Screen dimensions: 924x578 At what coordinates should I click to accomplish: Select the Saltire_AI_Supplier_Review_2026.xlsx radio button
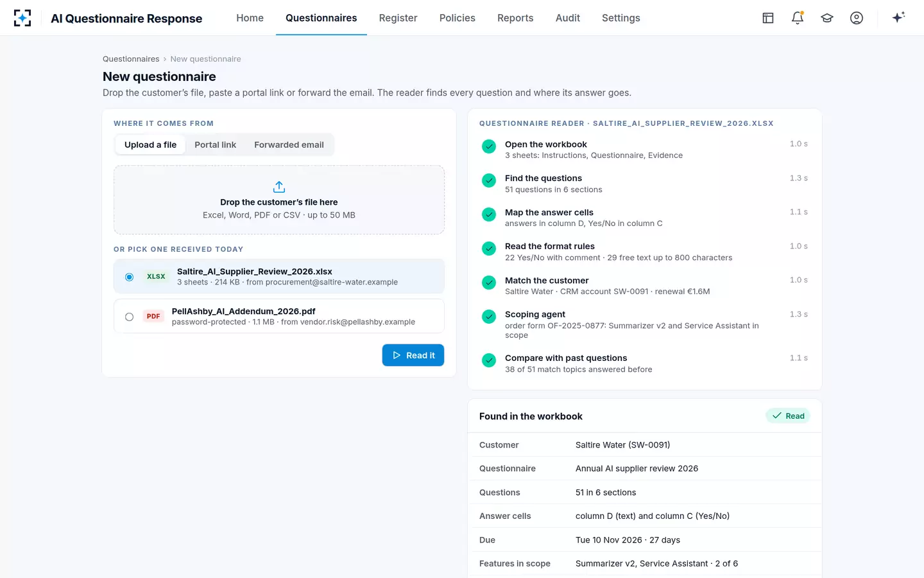tap(130, 277)
